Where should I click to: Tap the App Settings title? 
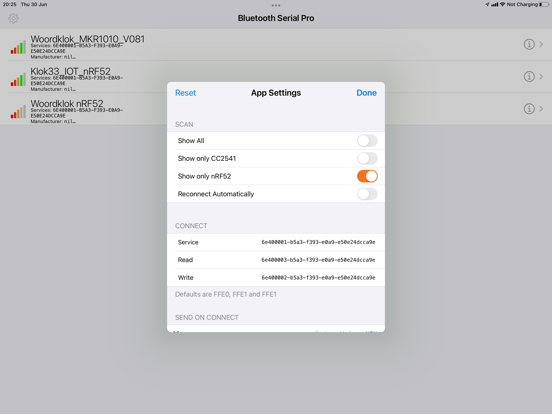point(276,93)
